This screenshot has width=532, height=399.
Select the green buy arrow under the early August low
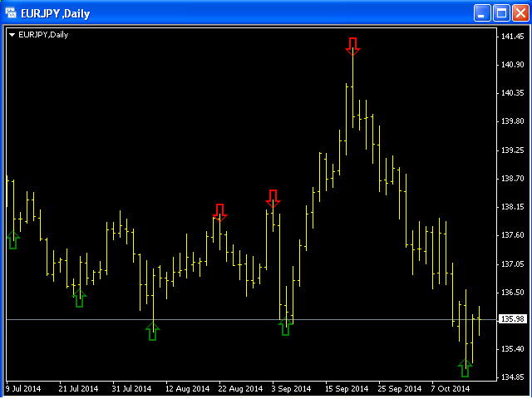[153, 331]
